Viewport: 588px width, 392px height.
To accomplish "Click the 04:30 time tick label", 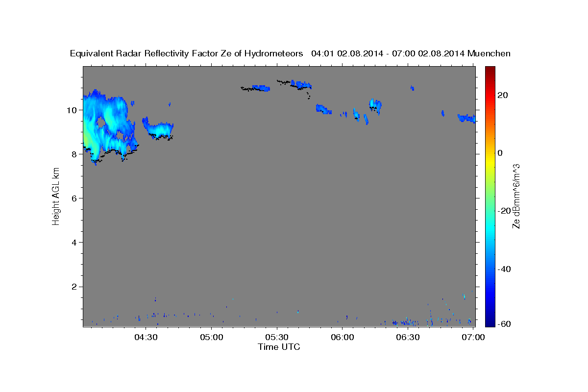I will [x=146, y=337].
